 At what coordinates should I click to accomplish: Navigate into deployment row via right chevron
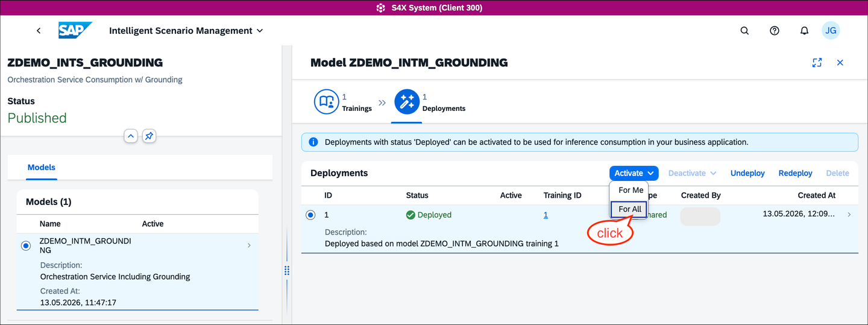(x=849, y=215)
